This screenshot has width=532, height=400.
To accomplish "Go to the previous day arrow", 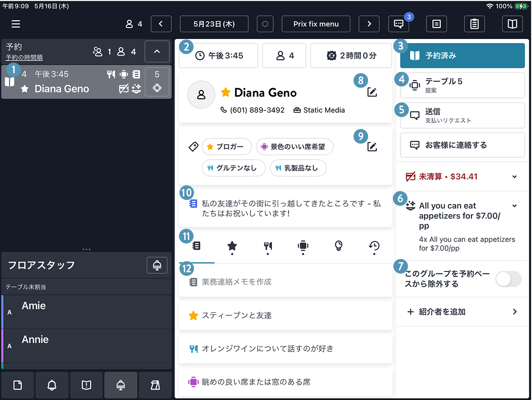I will [x=161, y=24].
